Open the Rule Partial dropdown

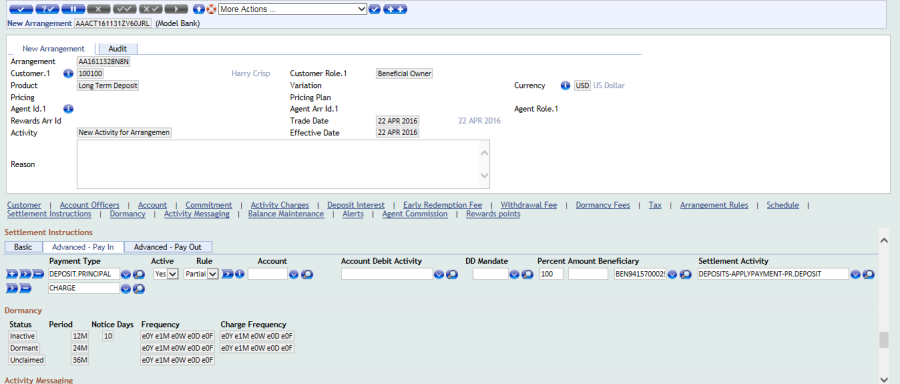point(201,274)
